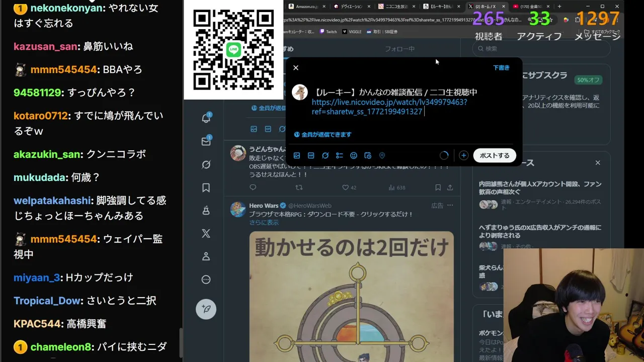Add a GIF in compose dialog toolbar

[311, 155]
